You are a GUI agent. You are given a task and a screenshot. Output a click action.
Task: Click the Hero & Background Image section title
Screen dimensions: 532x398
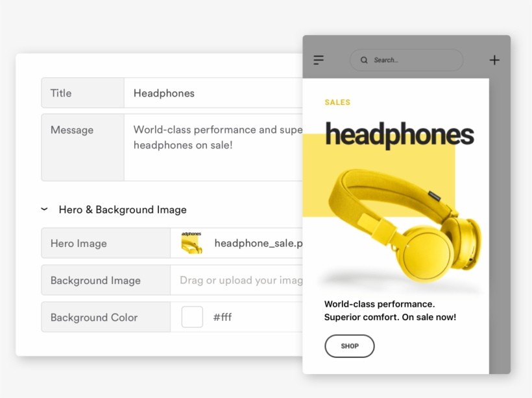coord(123,210)
